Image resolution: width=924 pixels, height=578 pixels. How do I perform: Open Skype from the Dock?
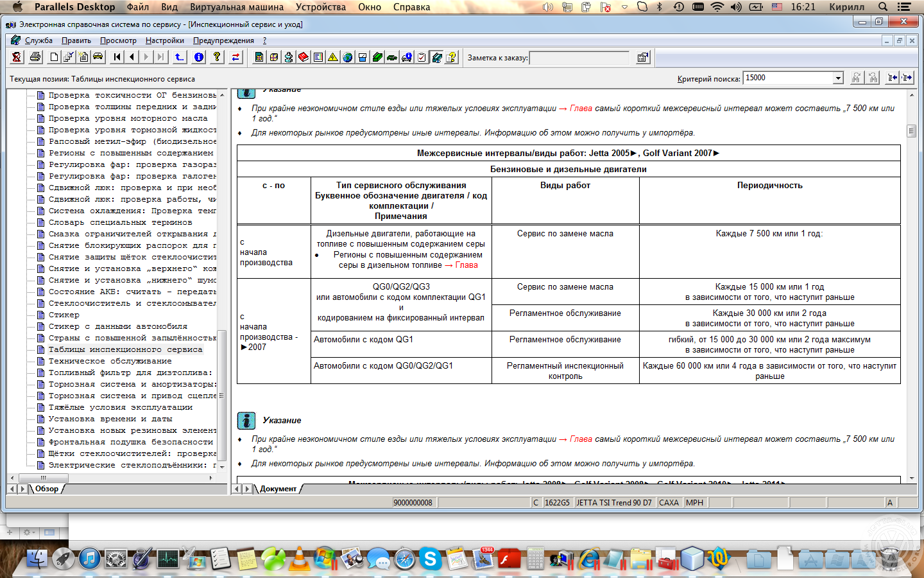click(x=431, y=559)
